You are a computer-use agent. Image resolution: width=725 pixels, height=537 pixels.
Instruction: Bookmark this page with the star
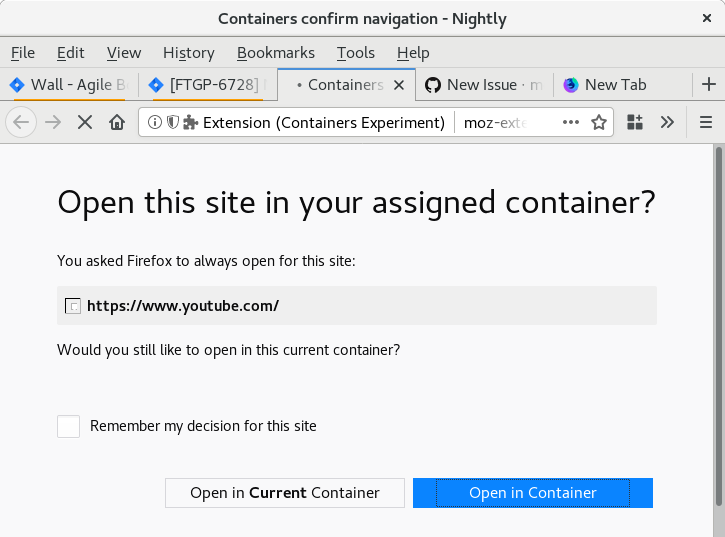(599, 122)
